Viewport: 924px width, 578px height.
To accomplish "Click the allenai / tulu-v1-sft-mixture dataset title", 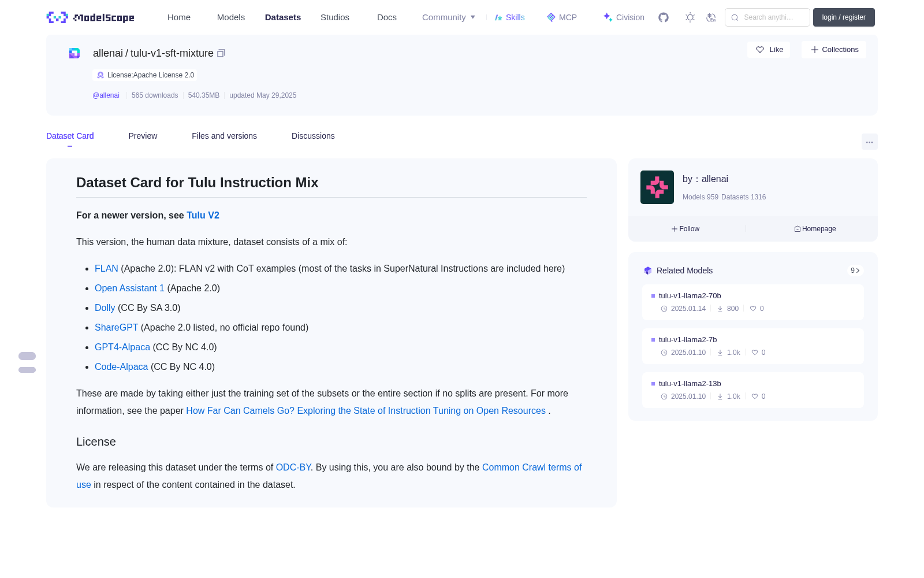I will coord(153,53).
